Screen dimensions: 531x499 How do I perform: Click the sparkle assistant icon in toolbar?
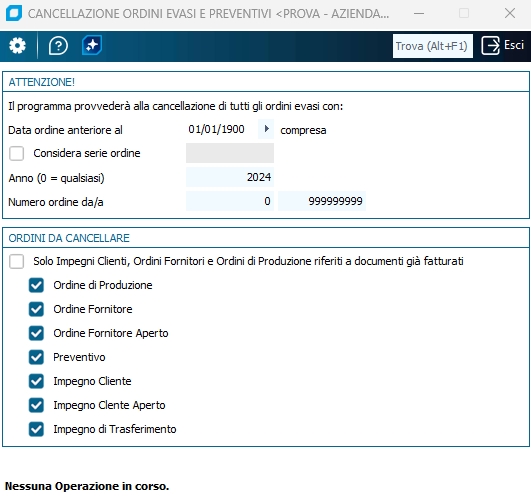(92, 45)
